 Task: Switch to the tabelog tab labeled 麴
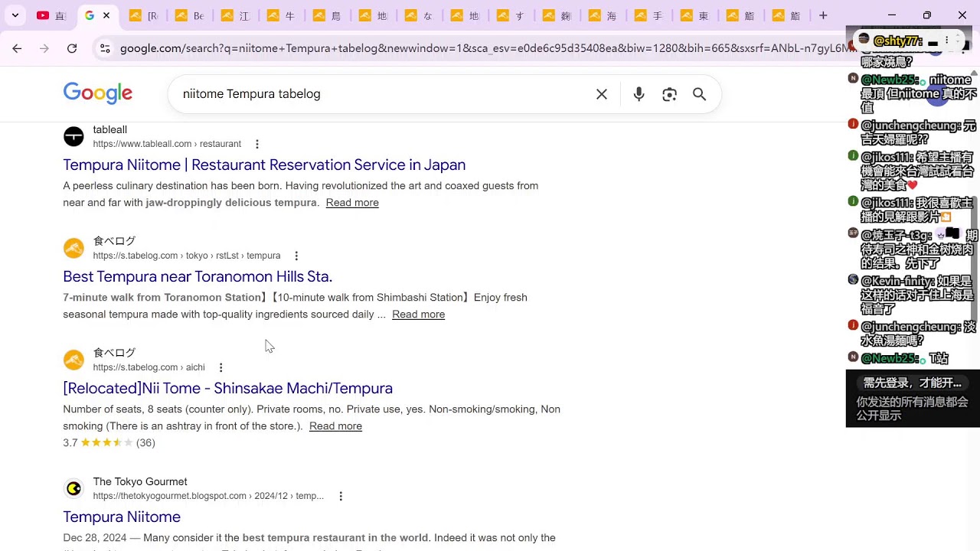click(557, 15)
